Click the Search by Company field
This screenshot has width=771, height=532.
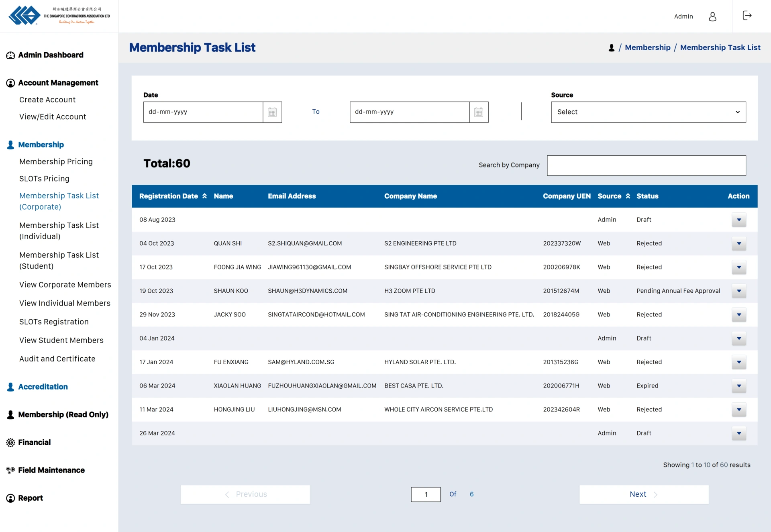click(646, 165)
